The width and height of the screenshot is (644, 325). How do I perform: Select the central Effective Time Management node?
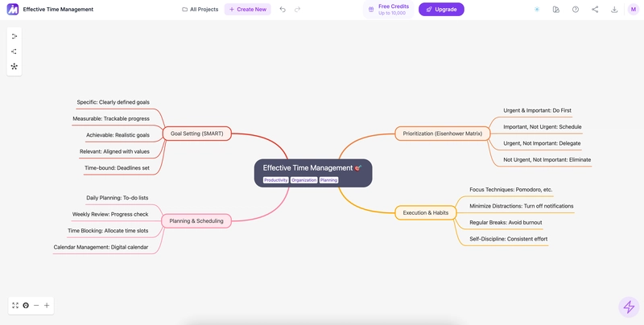click(x=313, y=173)
